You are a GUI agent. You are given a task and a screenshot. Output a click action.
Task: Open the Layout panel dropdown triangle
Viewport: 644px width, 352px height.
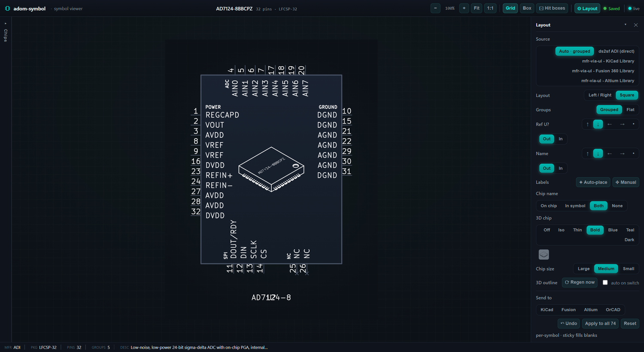coord(625,25)
